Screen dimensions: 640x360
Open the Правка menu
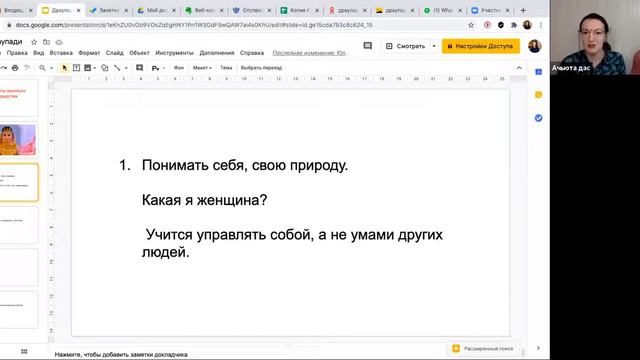pos(17,53)
